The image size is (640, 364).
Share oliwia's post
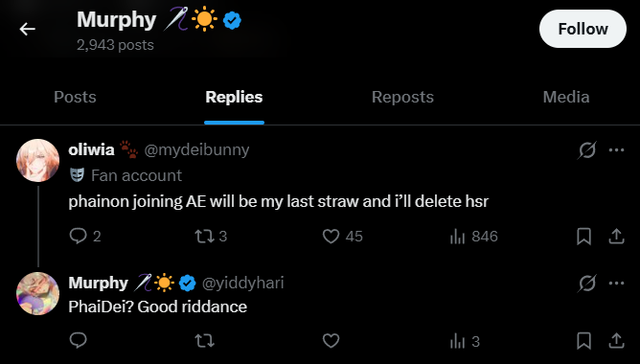616,236
